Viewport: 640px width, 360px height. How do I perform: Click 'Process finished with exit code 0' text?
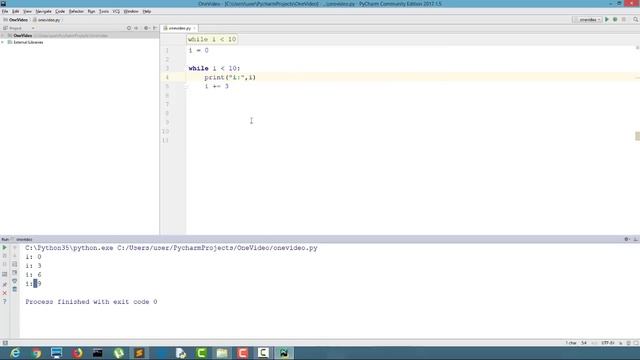(x=91, y=302)
